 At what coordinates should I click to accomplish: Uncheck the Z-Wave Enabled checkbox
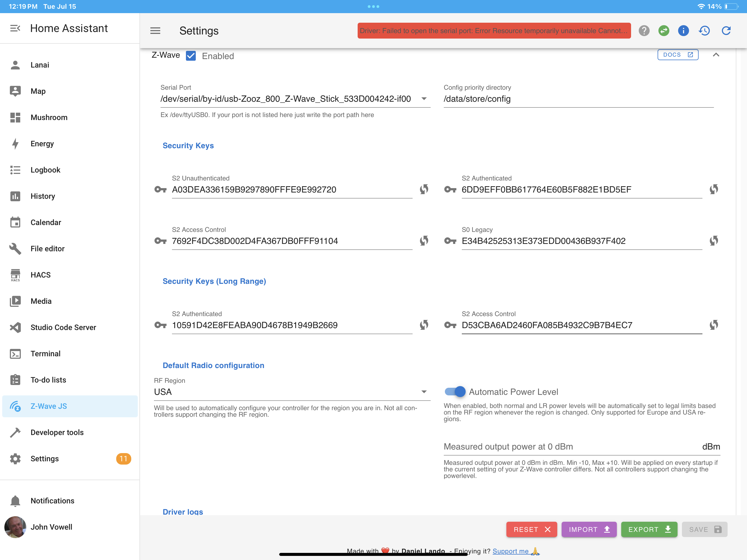click(x=191, y=56)
